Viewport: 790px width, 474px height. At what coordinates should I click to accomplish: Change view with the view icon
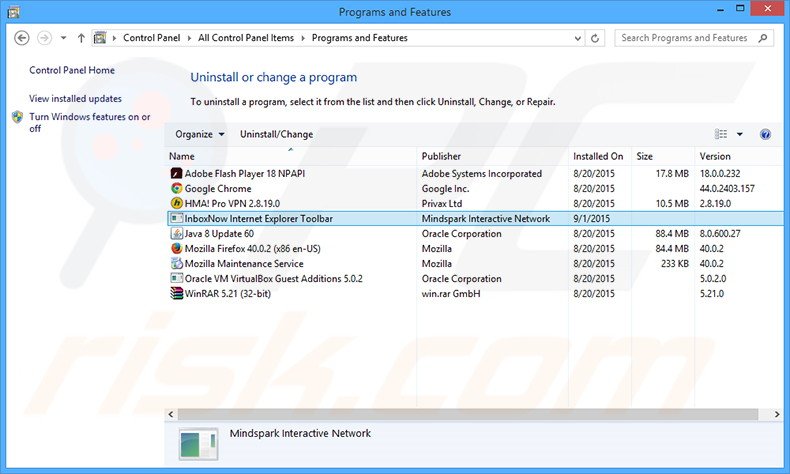(x=721, y=134)
